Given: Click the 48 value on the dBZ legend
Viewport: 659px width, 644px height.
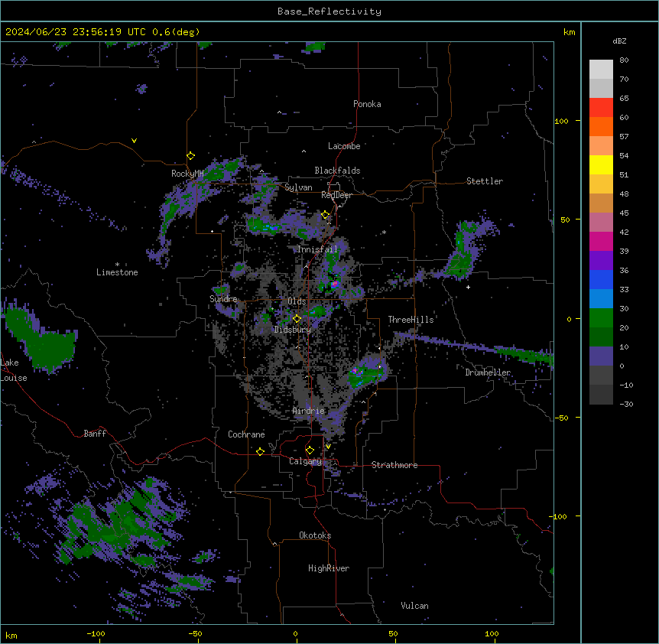Looking at the screenshot, I should (624, 194).
